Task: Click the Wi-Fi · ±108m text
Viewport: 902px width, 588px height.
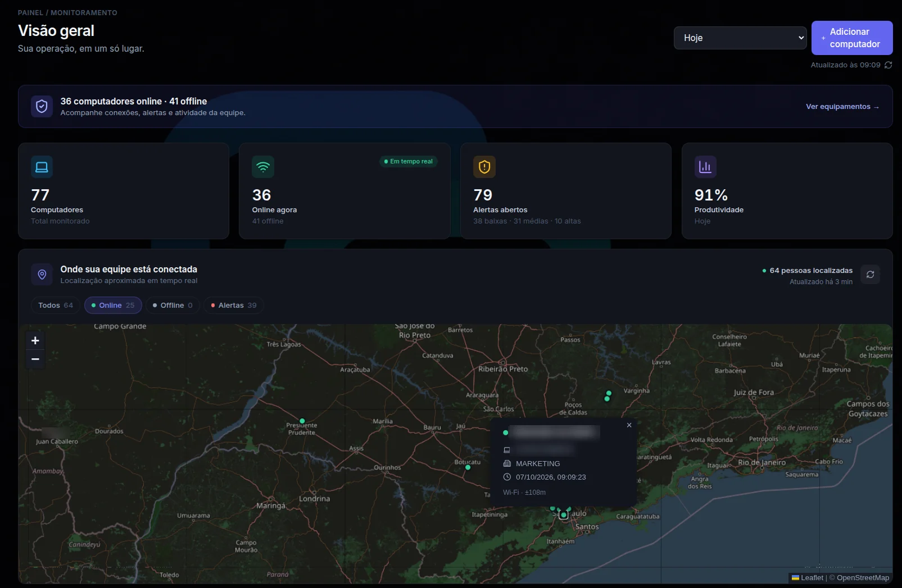Action: (x=524, y=492)
